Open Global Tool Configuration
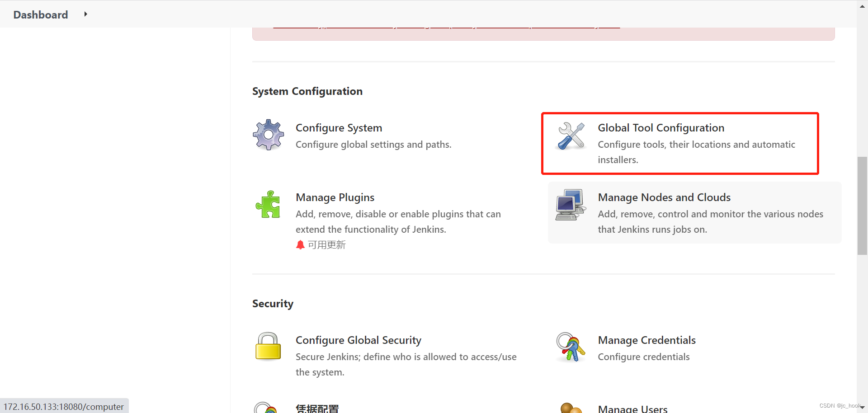 click(661, 128)
